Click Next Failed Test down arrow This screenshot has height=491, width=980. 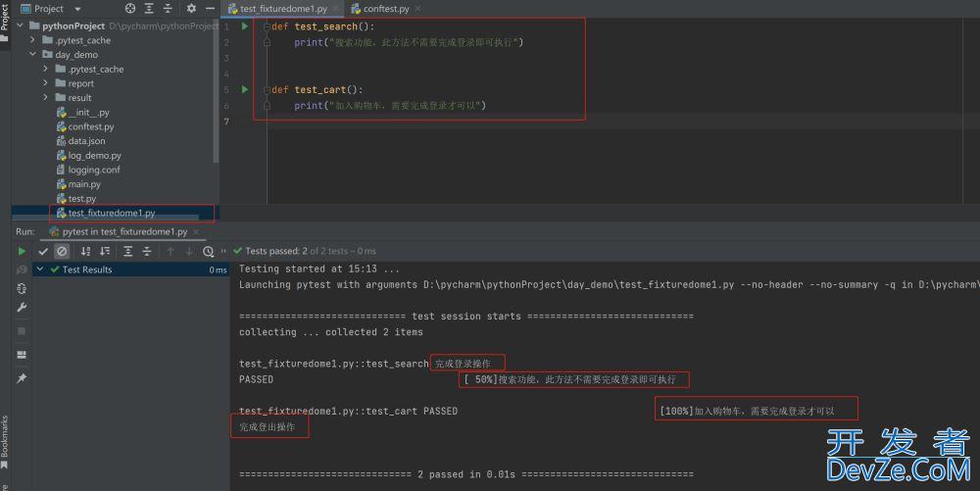189,251
